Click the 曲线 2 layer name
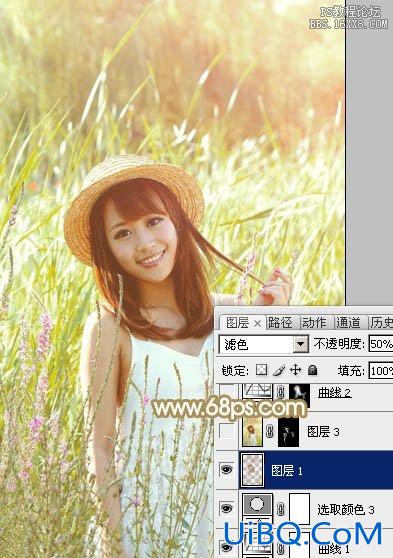This screenshot has width=393, height=558. point(334,393)
